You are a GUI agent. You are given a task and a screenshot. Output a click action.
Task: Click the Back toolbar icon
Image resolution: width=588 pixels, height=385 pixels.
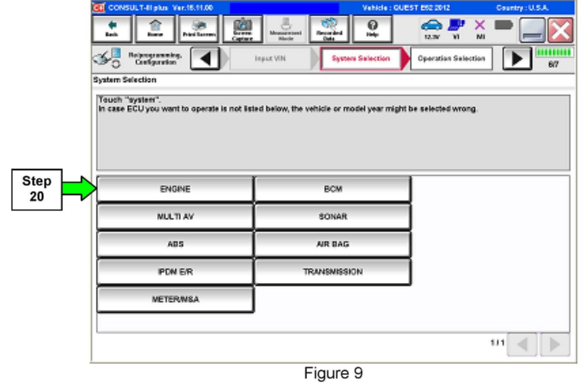112,29
